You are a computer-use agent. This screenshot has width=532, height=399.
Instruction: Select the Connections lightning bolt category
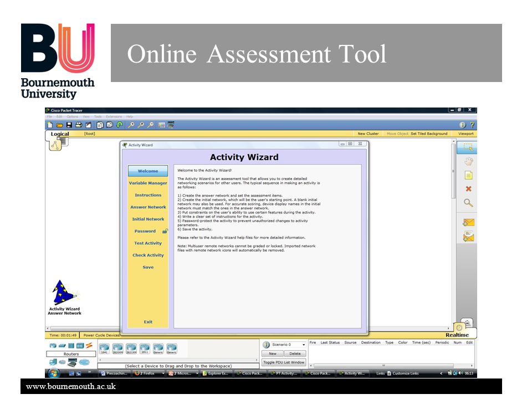[89, 345]
